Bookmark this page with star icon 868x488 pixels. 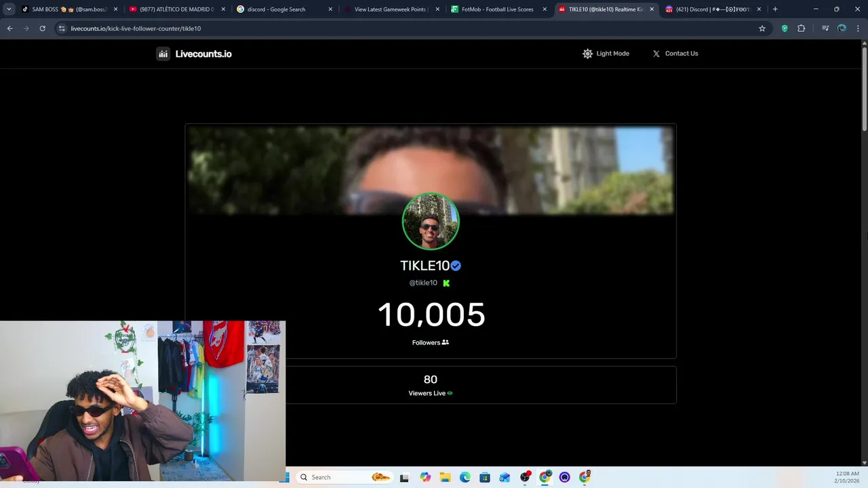point(762,28)
